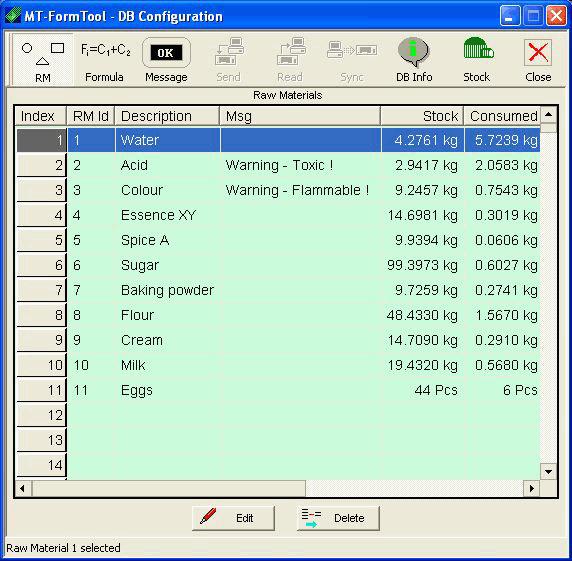Click the 19.4320 kg stock value

pos(422,365)
